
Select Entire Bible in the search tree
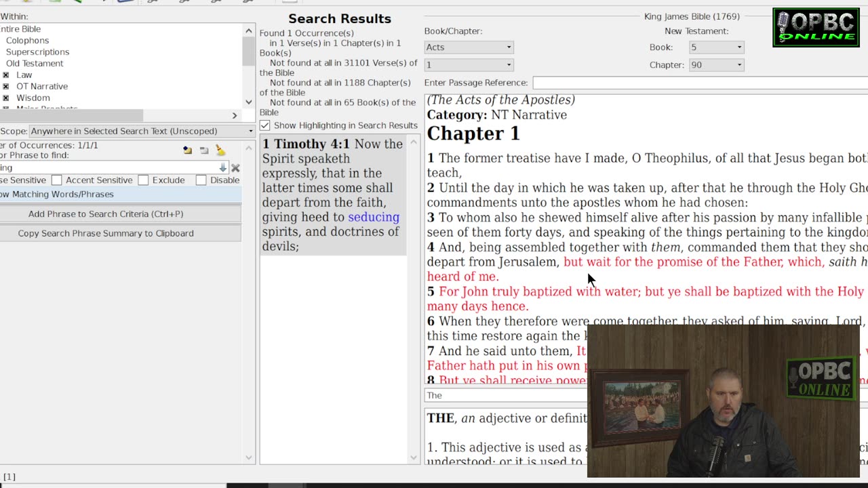pyautogui.click(x=20, y=28)
